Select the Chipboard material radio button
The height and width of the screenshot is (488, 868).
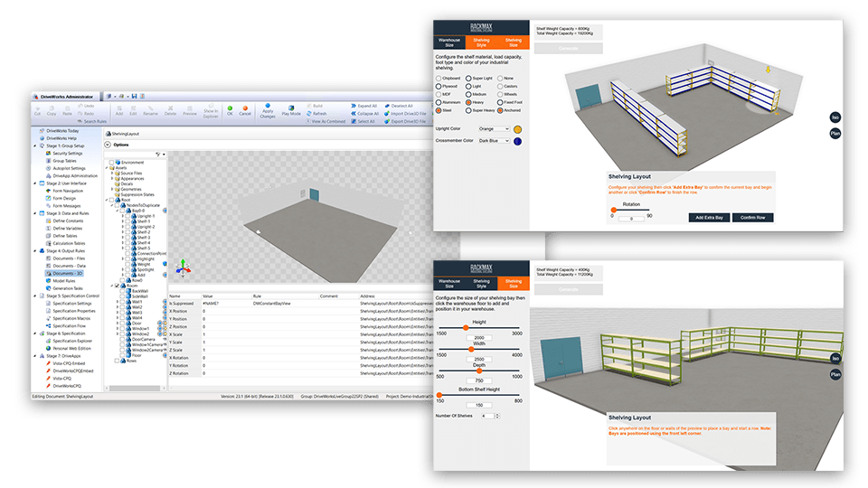coord(439,78)
